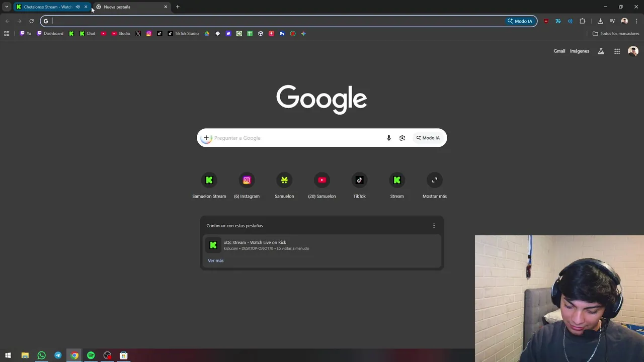Screen dimensions: 644x362
Task: Start voice search with microphone
Action: (388, 138)
